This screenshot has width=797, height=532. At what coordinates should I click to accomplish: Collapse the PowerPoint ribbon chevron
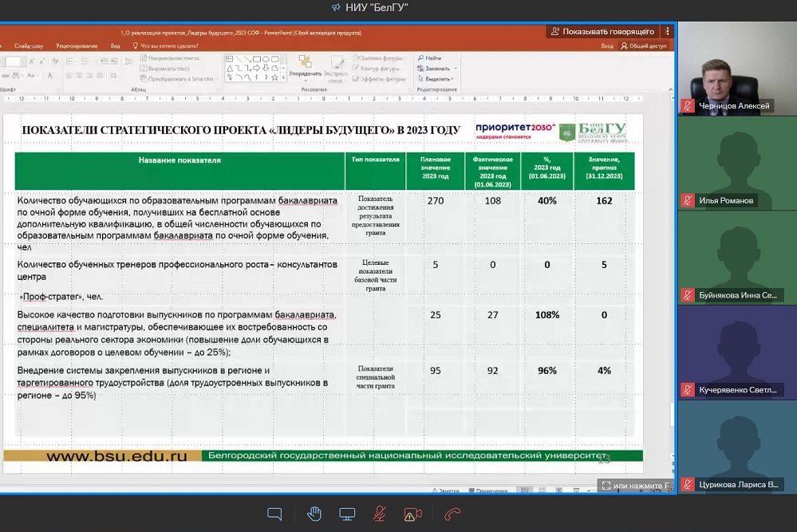[x=670, y=89]
